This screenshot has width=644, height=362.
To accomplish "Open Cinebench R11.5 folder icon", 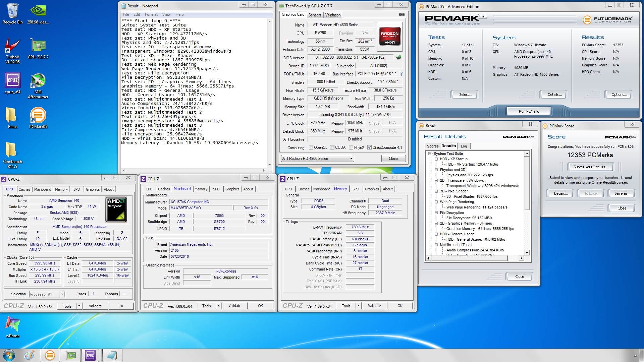I will (x=12, y=155).
